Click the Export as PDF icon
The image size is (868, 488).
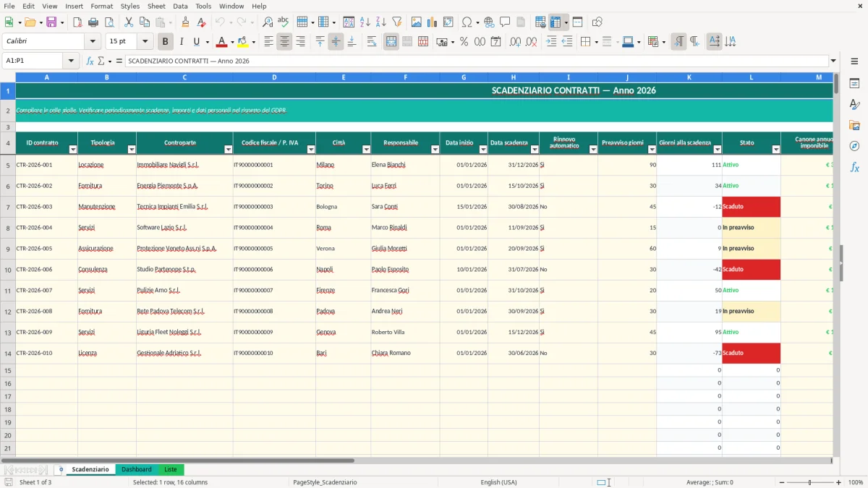click(x=77, y=22)
